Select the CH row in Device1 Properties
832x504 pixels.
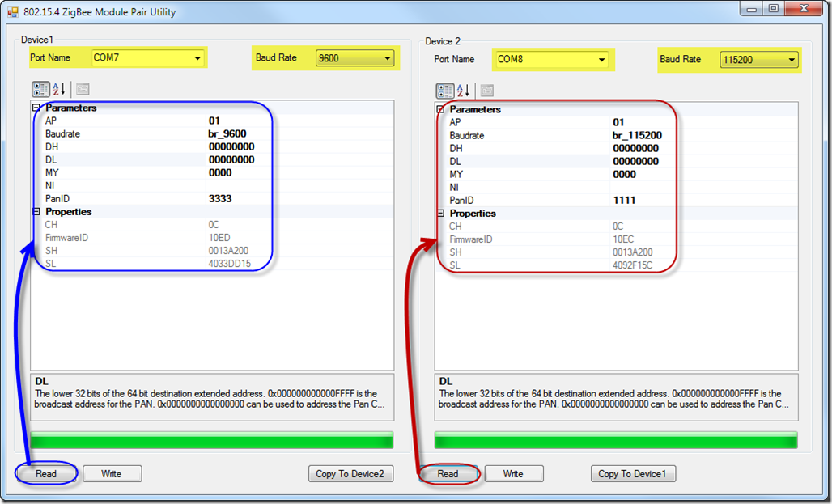tap(212, 225)
